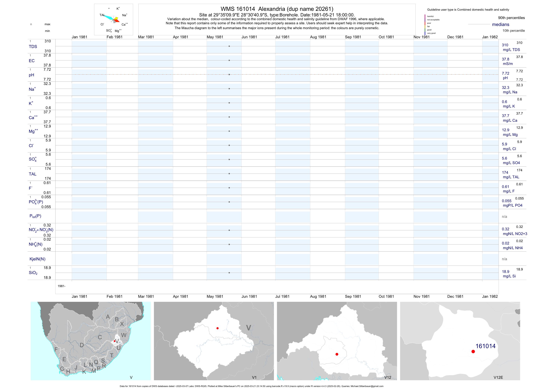Screen dimensions: 554x392
Task: Click the 37.7 mg/L Ca median value
Action: click(x=505, y=116)
